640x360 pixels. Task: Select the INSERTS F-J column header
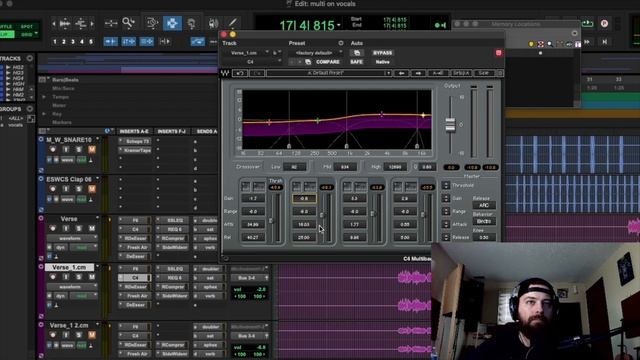coord(172,131)
